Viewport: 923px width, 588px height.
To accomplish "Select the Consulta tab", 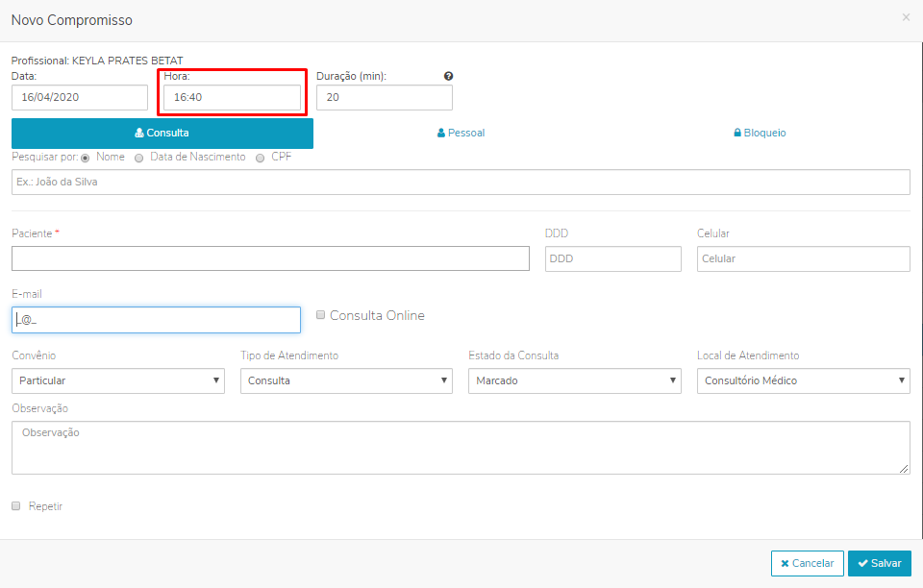I will [x=162, y=133].
